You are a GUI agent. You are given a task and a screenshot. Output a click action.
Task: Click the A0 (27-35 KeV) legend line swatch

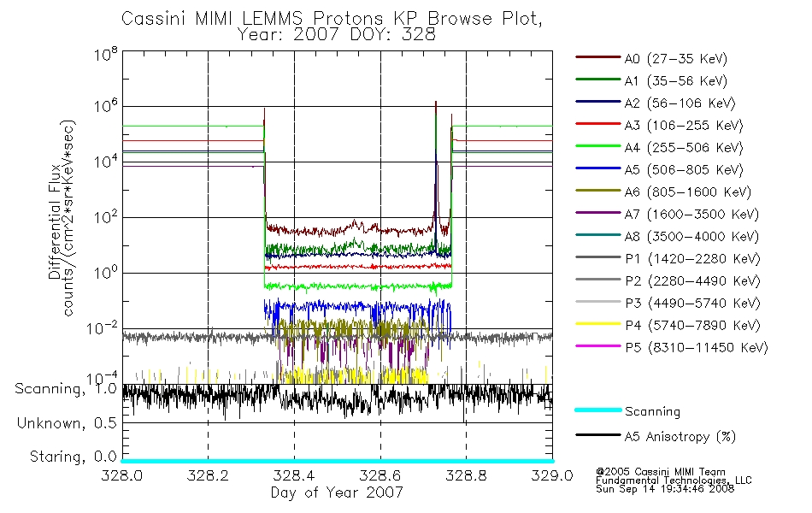point(597,57)
